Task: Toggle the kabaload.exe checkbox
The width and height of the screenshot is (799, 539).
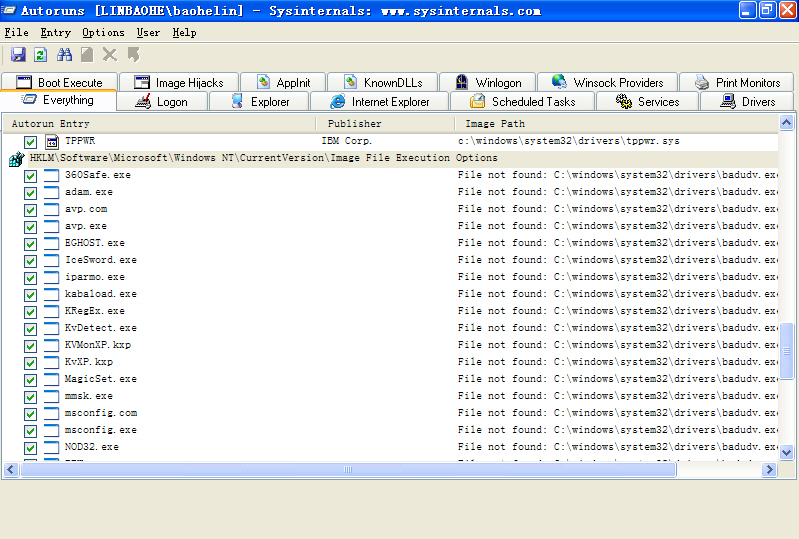Action: pyautogui.click(x=31, y=295)
